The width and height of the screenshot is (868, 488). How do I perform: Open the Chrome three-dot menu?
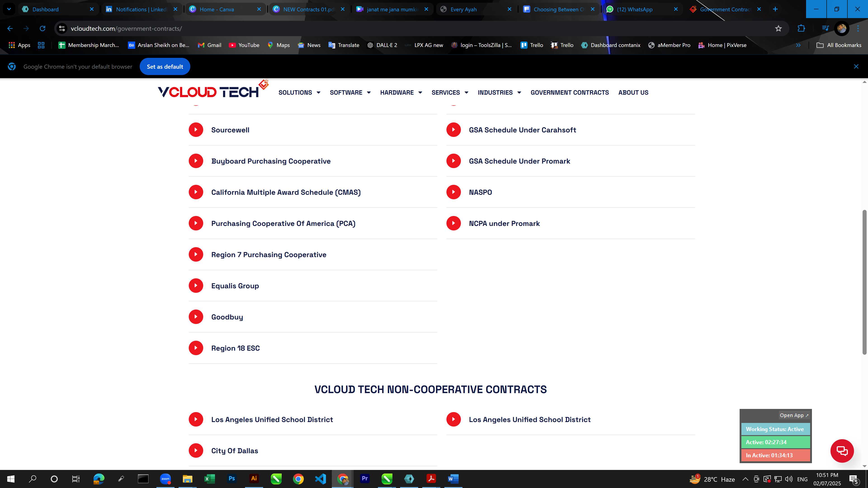(x=858, y=29)
